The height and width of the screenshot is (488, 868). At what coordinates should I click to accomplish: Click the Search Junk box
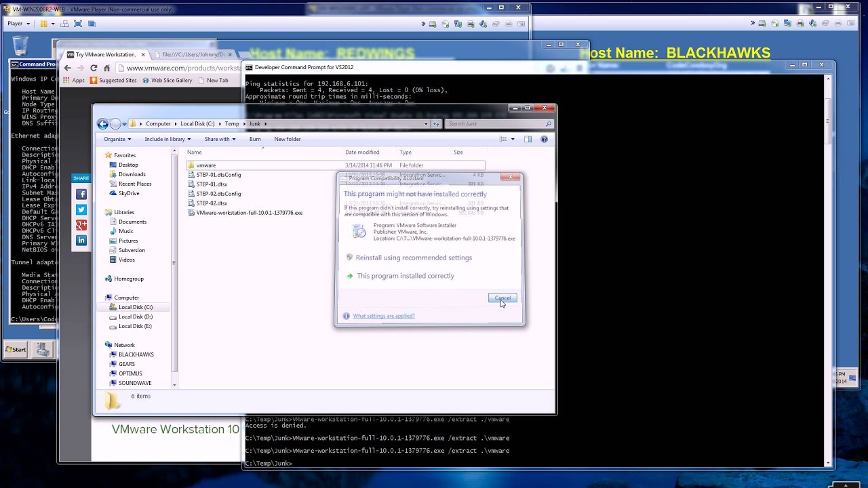498,123
